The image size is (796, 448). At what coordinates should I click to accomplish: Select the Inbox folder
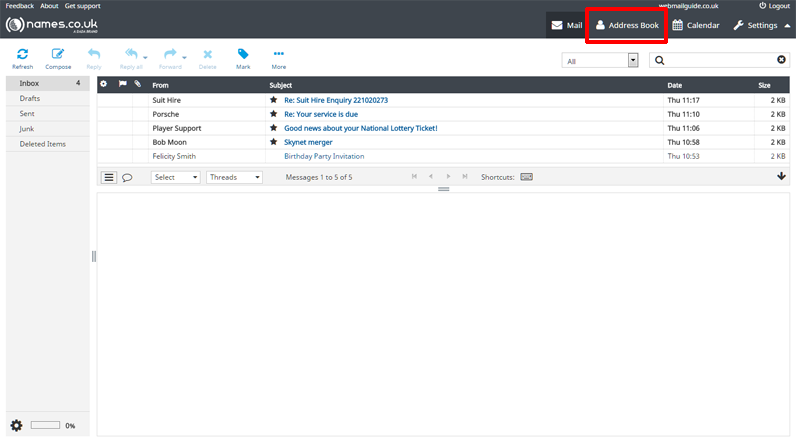[48, 83]
